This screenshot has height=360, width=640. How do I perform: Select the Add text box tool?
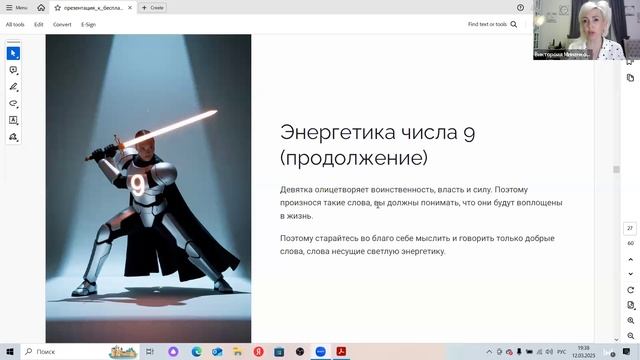coord(13,120)
